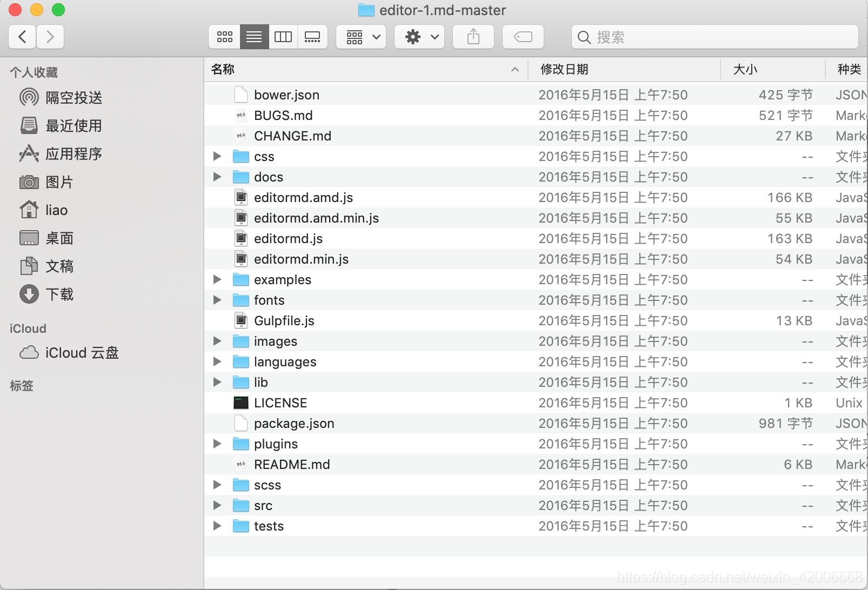Select the editormd.amd.js file icon
Image resolution: width=868 pixels, height=590 pixels.
[x=241, y=197]
